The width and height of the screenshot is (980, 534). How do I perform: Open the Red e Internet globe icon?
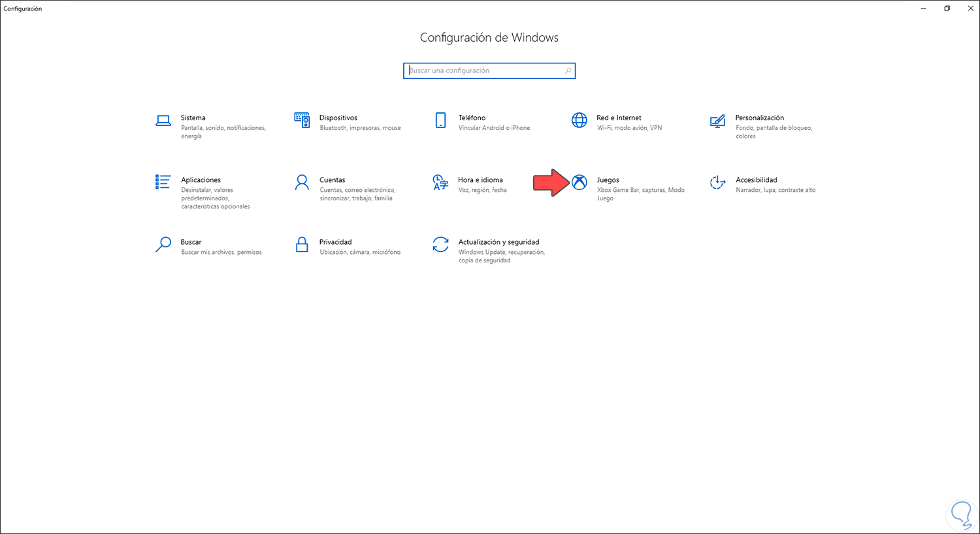click(x=580, y=120)
